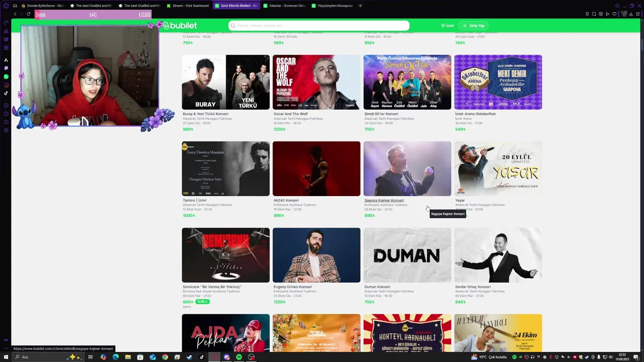Open the Oscar And The Wolf poster
Viewport: 644px width, 362px height.
coord(316,82)
